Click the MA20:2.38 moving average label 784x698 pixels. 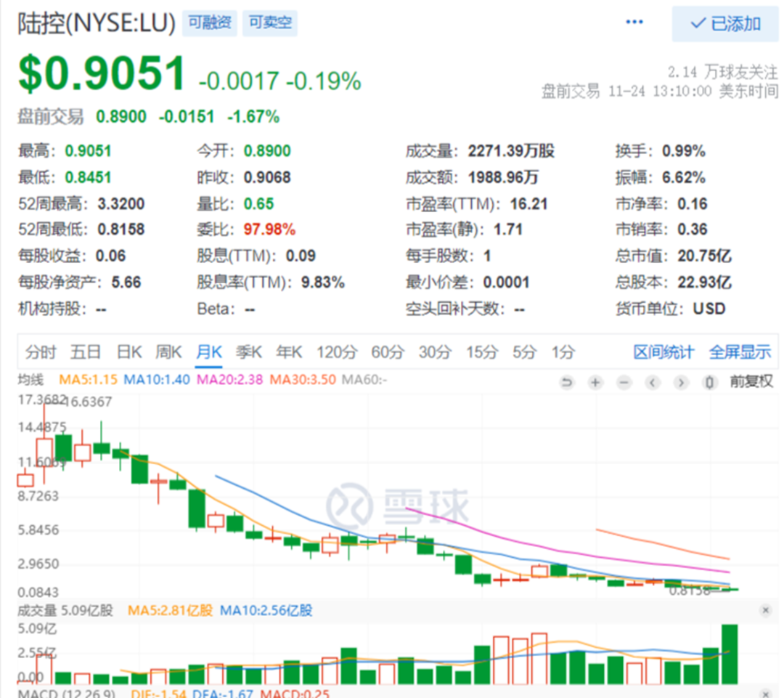[229, 380]
